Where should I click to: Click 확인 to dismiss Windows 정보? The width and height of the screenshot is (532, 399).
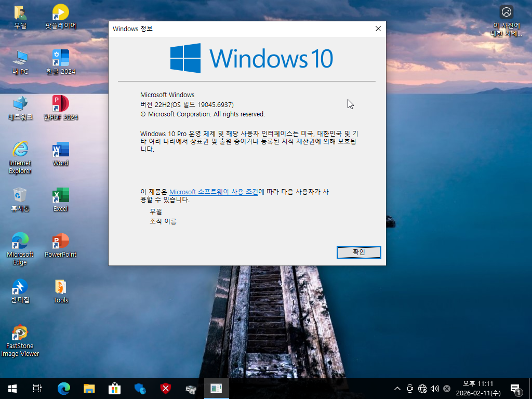[x=358, y=252]
